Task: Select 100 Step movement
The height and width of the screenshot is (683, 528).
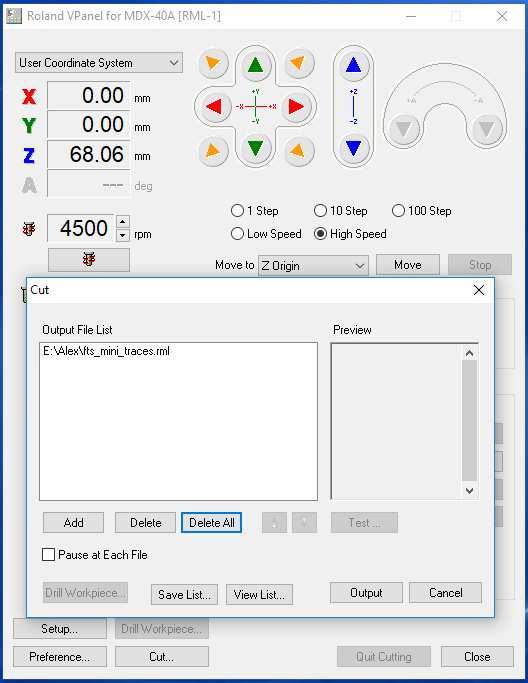Action: (422, 211)
